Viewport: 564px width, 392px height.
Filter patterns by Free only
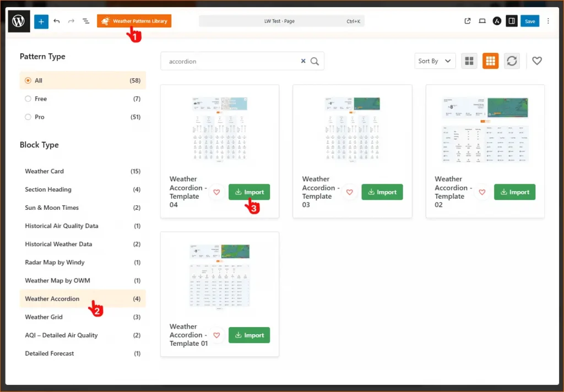tap(28, 99)
